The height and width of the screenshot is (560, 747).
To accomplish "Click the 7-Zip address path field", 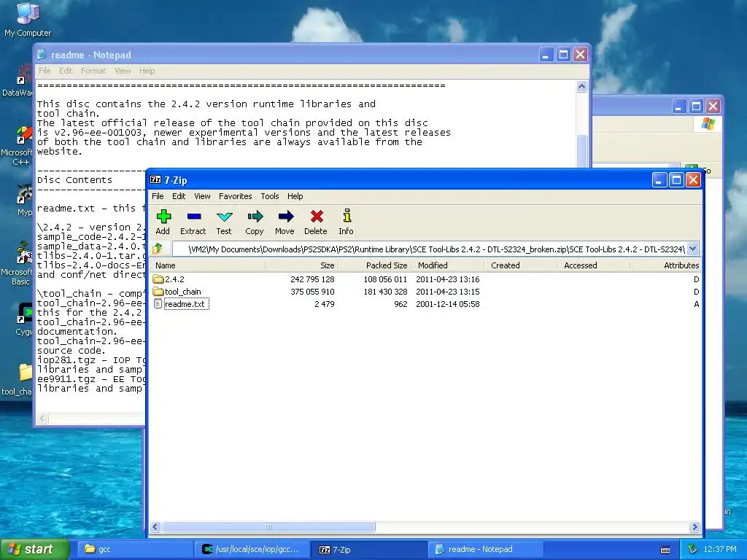I will (429, 249).
